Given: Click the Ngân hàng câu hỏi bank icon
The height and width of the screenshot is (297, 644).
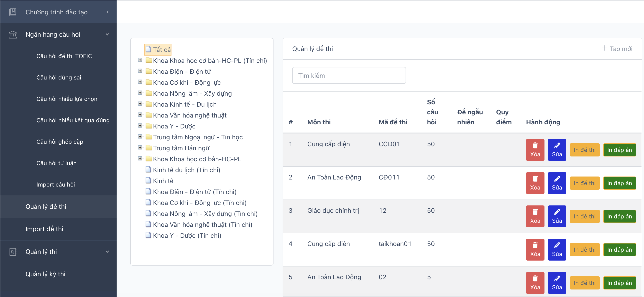Looking at the screenshot, I should [13, 34].
